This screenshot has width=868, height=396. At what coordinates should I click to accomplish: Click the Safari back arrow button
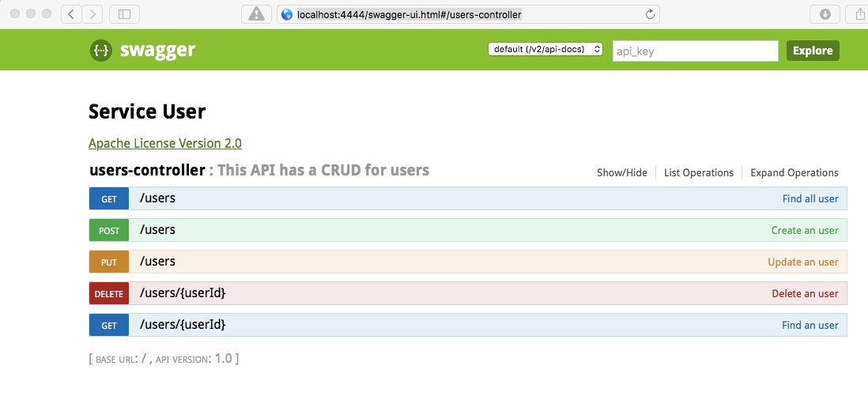71,14
